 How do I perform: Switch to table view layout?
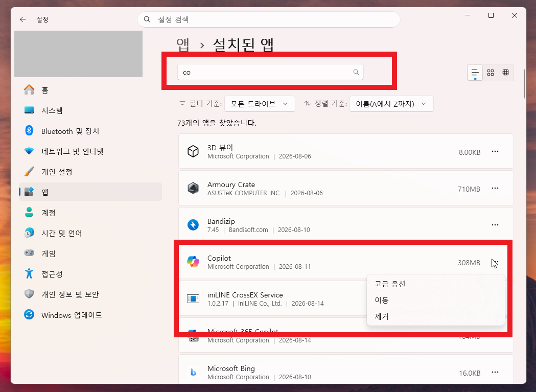coord(505,73)
